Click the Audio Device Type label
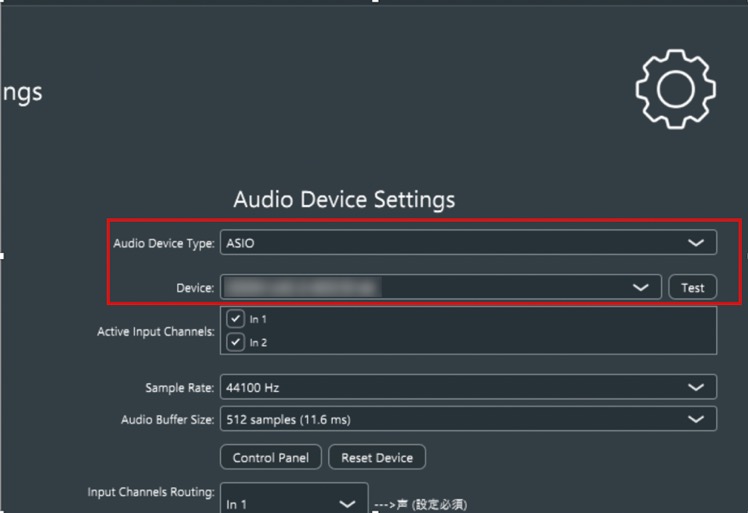Image resolution: width=748 pixels, height=513 pixels. pyautogui.click(x=163, y=243)
